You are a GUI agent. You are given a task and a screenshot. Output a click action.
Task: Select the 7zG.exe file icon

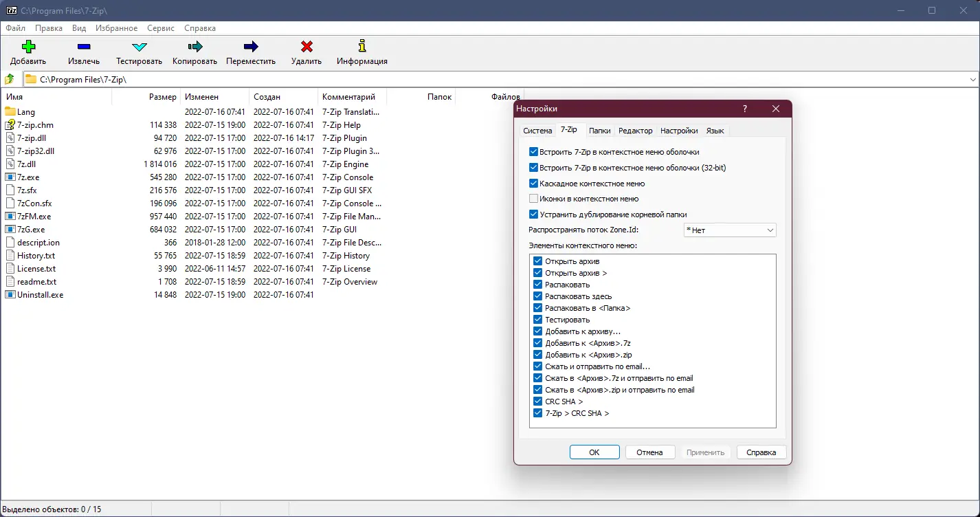point(10,230)
